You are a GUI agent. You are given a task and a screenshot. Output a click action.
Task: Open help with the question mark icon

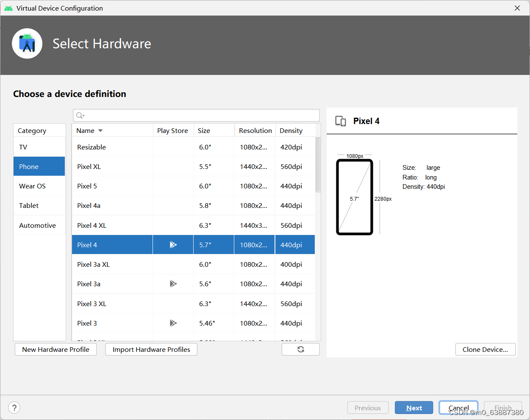pos(14,407)
